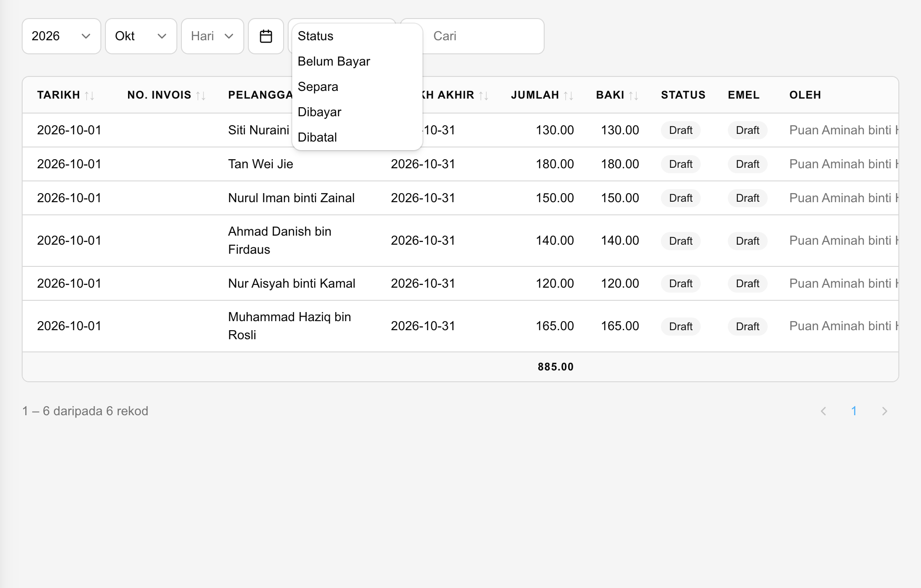Choose Separa status filter
The height and width of the screenshot is (588, 921).
point(357,87)
